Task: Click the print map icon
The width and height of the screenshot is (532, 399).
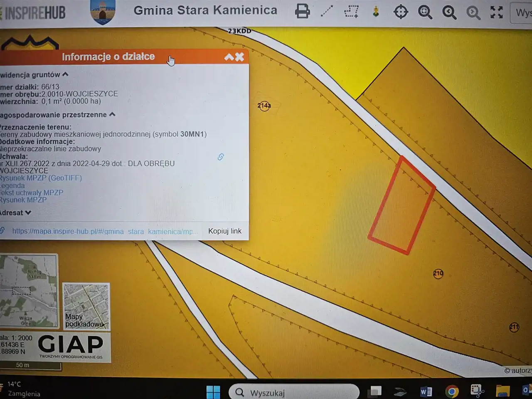Action: click(302, 11)
